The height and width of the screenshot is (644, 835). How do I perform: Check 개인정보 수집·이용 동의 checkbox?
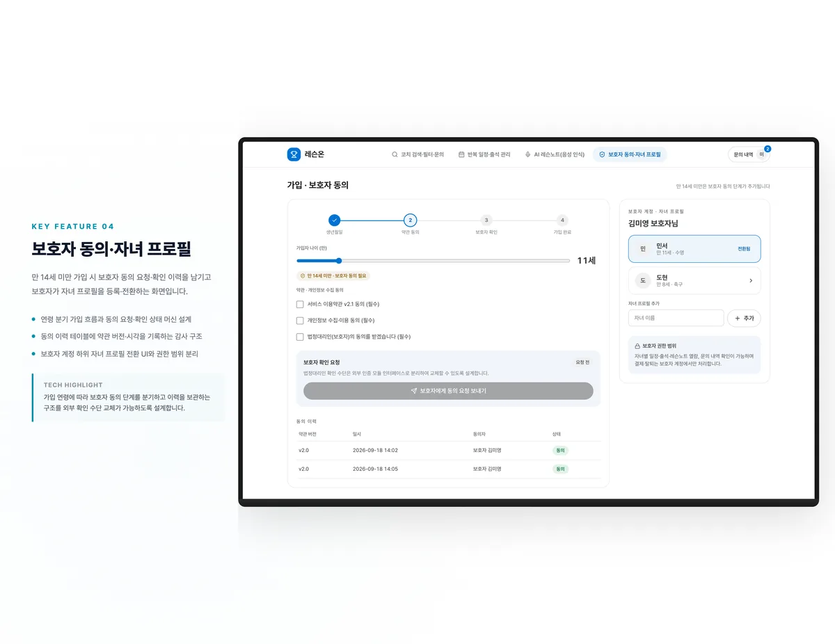300,321
